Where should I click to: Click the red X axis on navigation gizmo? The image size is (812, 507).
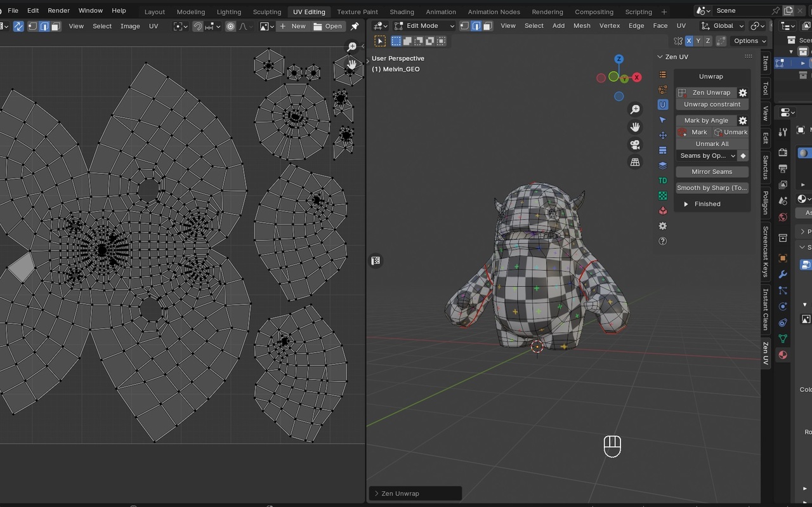[x=636, y=77]
